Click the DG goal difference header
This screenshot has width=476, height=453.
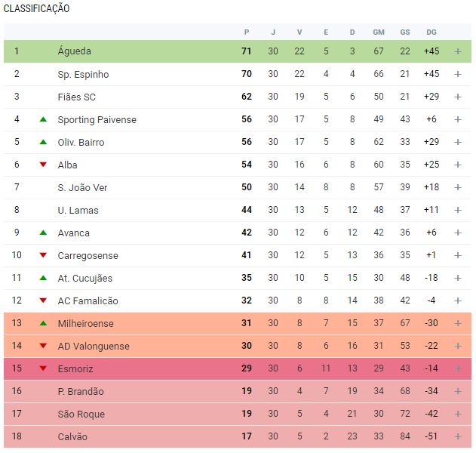(x=431, y=32)
